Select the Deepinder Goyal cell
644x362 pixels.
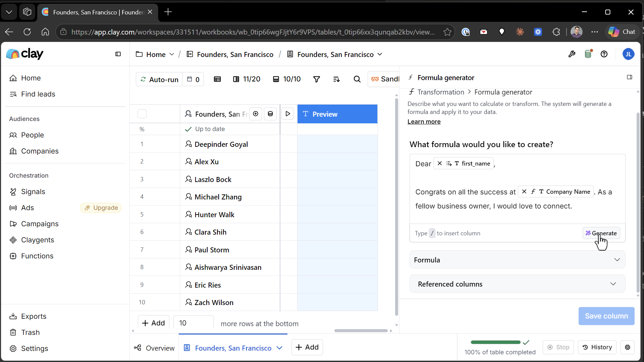click(x=230, y=144)
